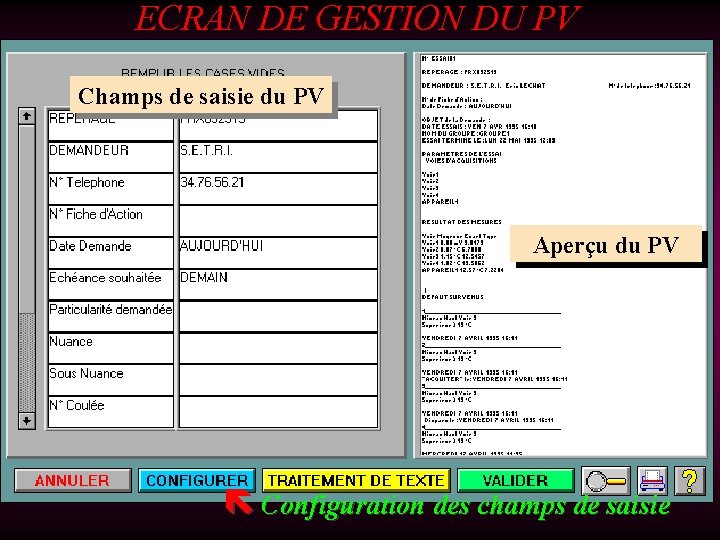Select the Echéance souhaitée label cell

111,284
